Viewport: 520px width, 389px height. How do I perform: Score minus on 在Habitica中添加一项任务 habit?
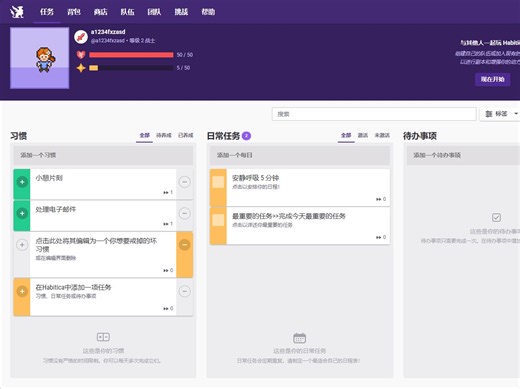184,292
